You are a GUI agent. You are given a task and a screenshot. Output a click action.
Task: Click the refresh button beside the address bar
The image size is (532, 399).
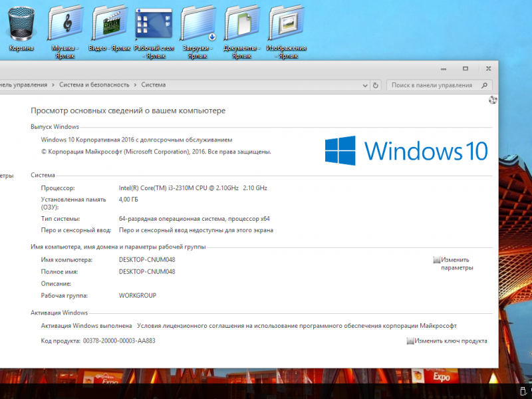tap(376, 85)
